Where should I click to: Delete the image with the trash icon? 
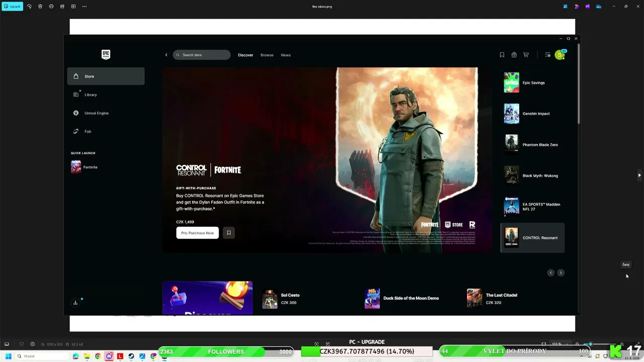click(x=40, y=7)
